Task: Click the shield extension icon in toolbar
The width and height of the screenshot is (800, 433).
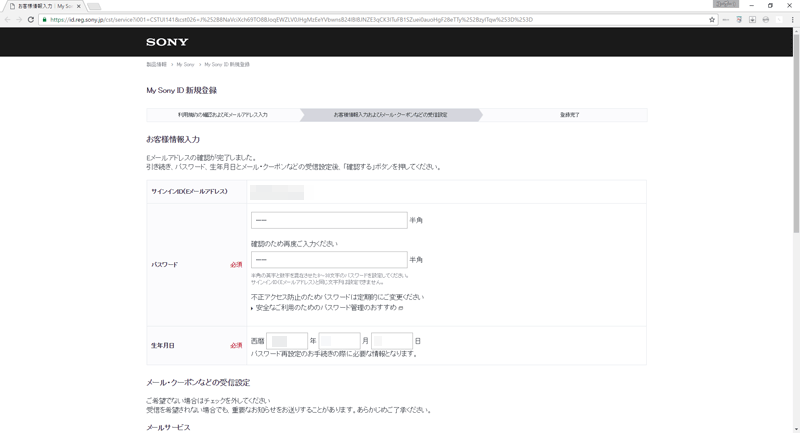Action: point(739,19)
